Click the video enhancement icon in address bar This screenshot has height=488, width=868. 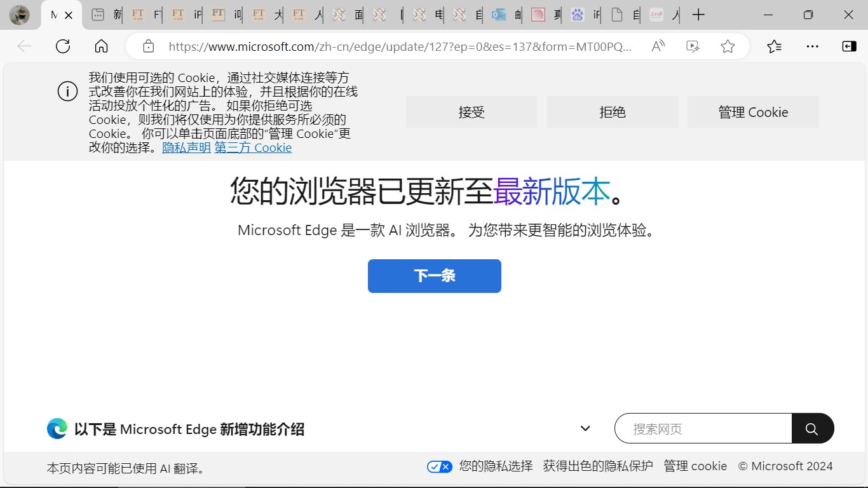693,46
